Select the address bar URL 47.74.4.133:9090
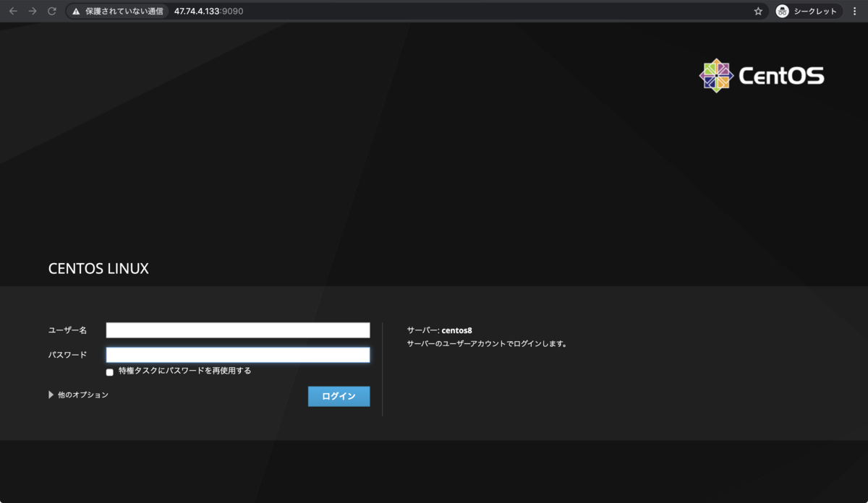 pos(208,12)
